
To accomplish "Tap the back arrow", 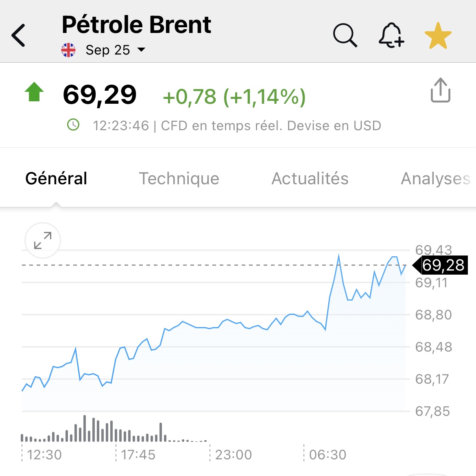I will [x=19, y=35].
